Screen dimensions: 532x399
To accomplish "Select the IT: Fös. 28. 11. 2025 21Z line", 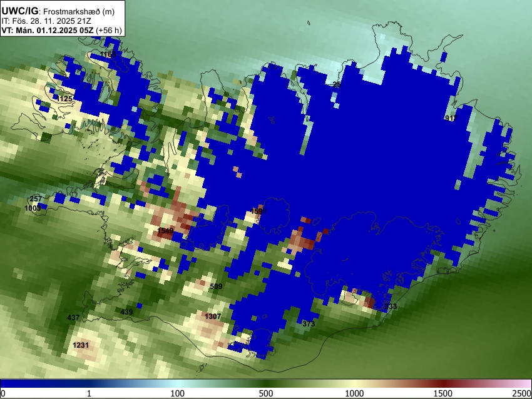I will pyautogui.click(x=46, y=21).
